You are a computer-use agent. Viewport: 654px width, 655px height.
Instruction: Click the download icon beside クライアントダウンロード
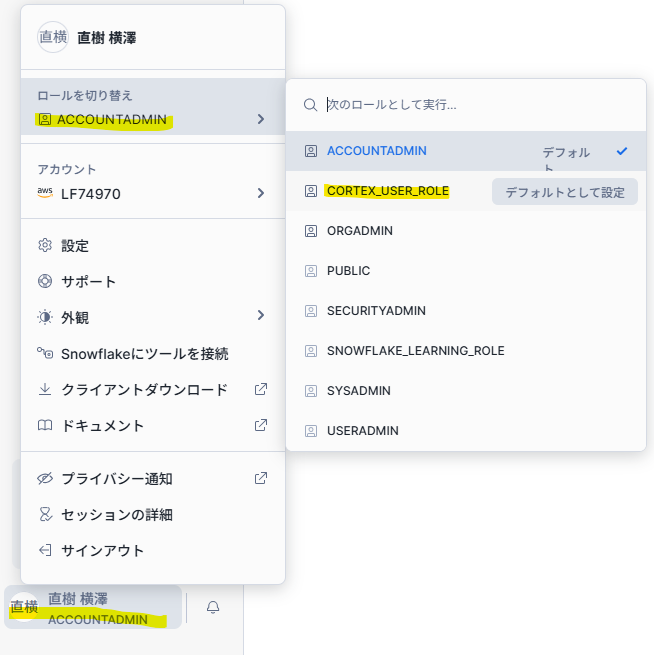pyautogui.click(x=45, y=389)
